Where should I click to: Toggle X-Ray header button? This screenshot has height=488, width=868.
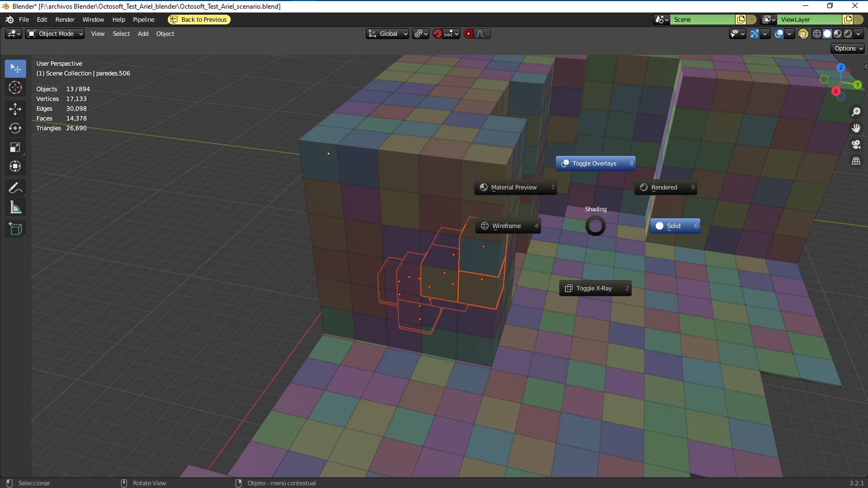[803, 34]
